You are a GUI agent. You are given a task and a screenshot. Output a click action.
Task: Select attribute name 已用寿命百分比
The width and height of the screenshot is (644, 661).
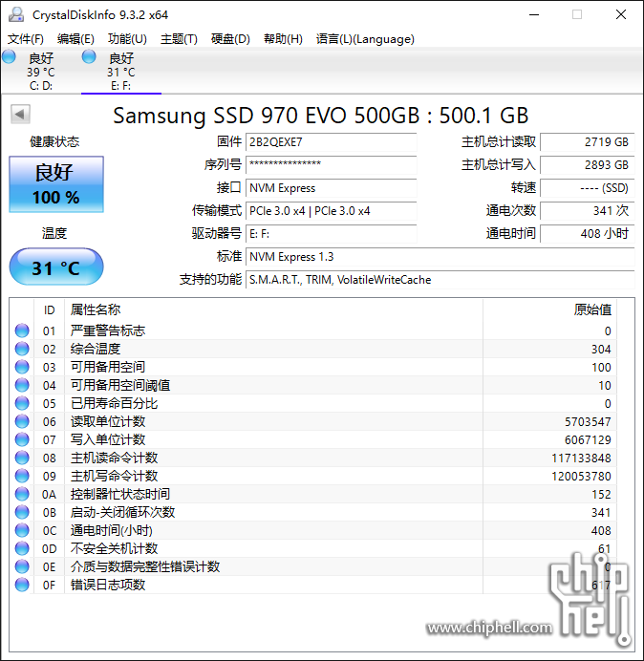114,403
